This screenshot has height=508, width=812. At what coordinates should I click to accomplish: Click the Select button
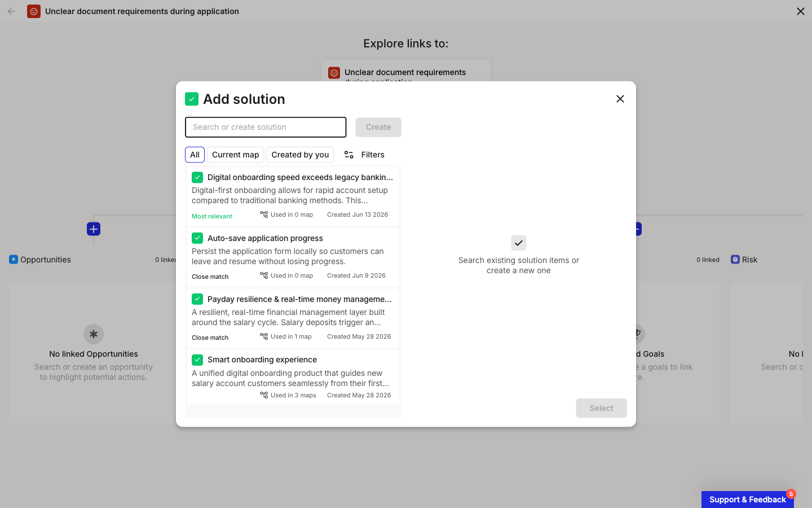[x=601, y=408]
